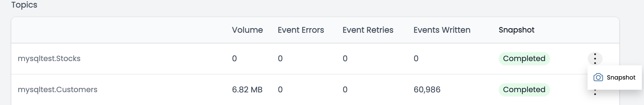
Task: Click the Events Written column header
Action: click(442, 30)
